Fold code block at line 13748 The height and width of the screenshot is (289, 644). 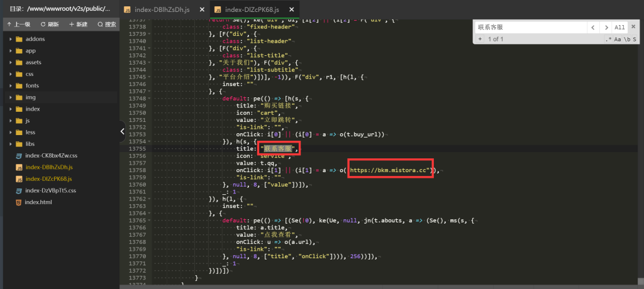tap(150, 98)
